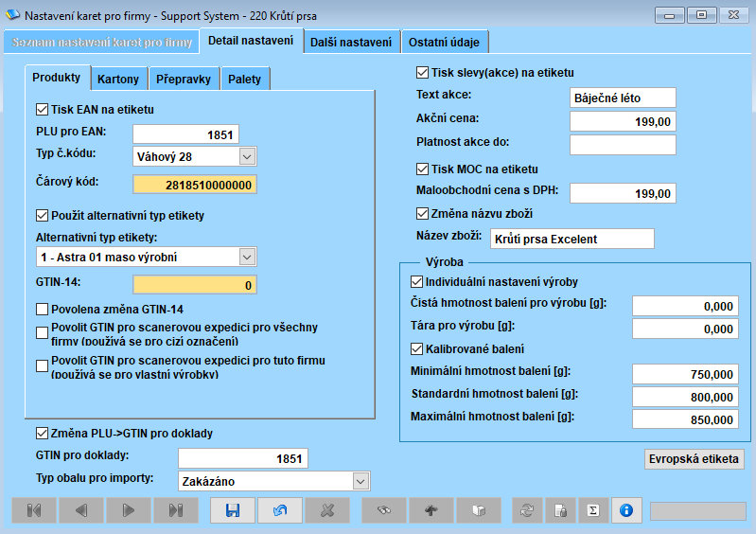
Task: Jump to the last record
Action: (x=175, y=510)
